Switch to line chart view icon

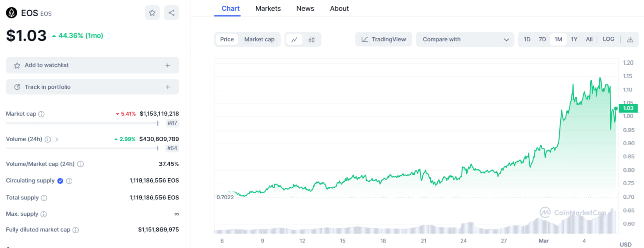coord(294,39)
